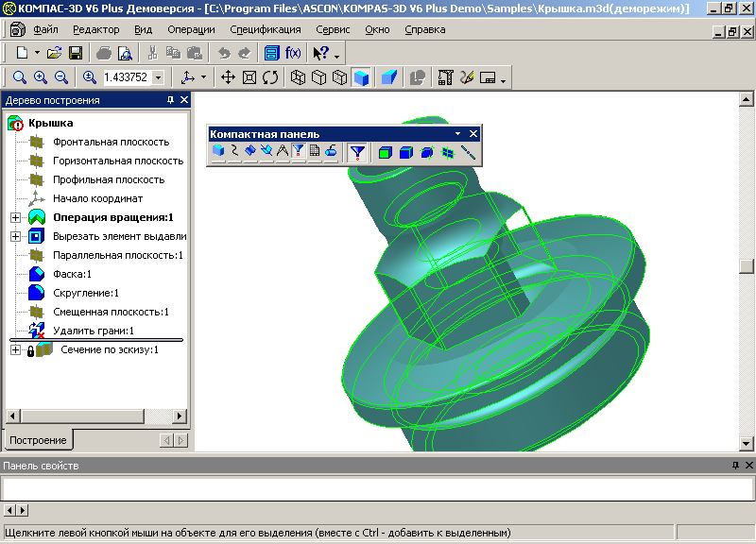Select Фронтальная плоскость in the tree

[111, 142]
